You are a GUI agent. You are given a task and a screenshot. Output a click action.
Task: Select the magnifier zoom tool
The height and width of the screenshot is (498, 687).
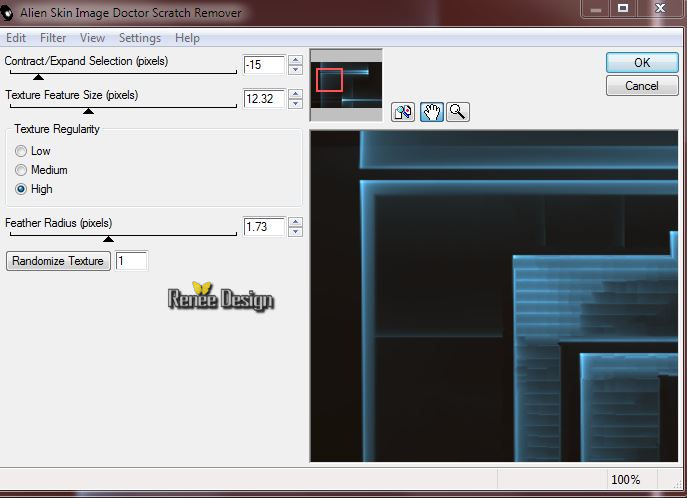tap(458, 112)
